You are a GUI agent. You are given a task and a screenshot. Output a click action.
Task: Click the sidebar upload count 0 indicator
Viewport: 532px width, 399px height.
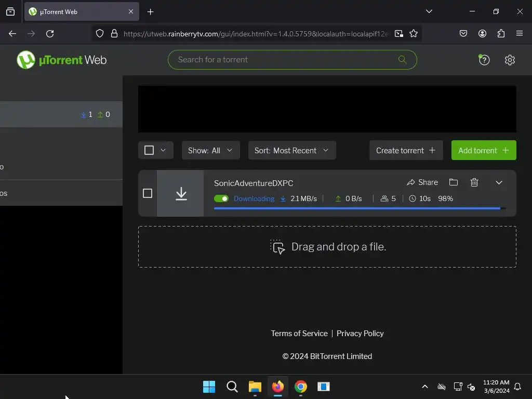[x=103, y=114]
